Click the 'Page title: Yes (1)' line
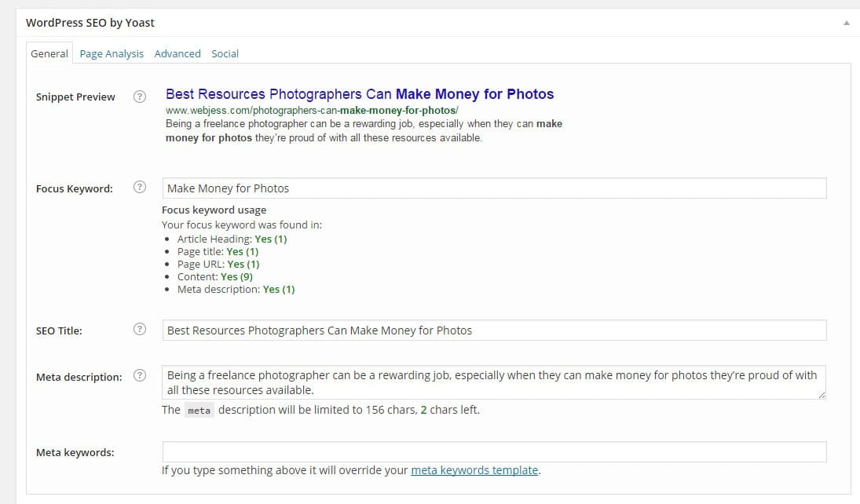The width and height of the screenshot is (860, 504). 218,252
